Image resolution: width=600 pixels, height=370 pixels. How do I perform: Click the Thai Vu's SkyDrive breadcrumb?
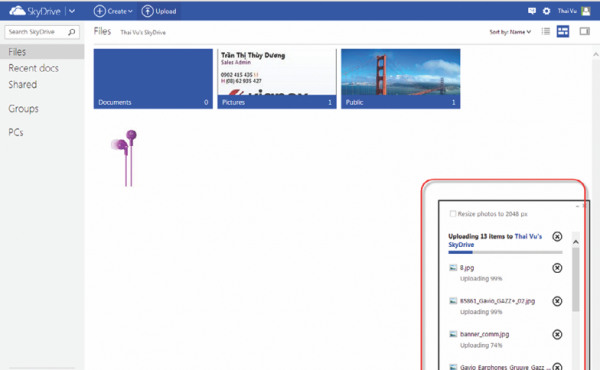[143, 33]
